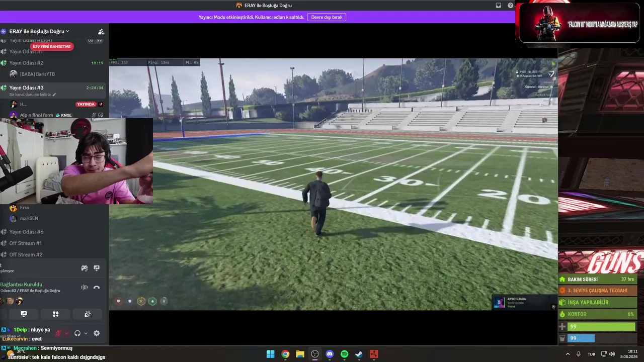644x362 pixels.
Task: Show hidden system tray icons
Action: 568,354
